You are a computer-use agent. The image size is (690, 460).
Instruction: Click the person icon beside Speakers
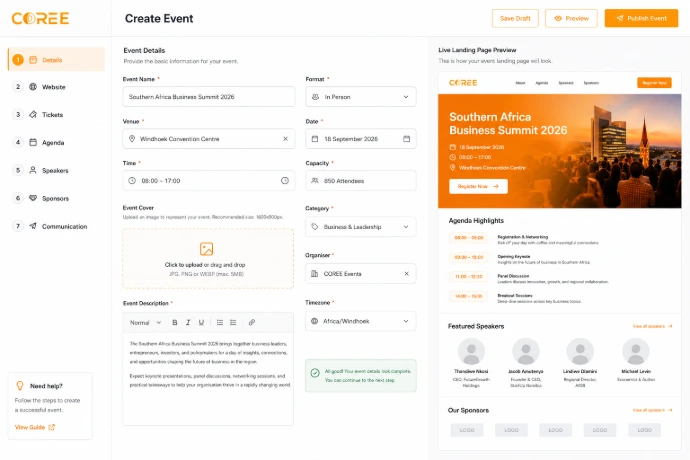[33, 170]
